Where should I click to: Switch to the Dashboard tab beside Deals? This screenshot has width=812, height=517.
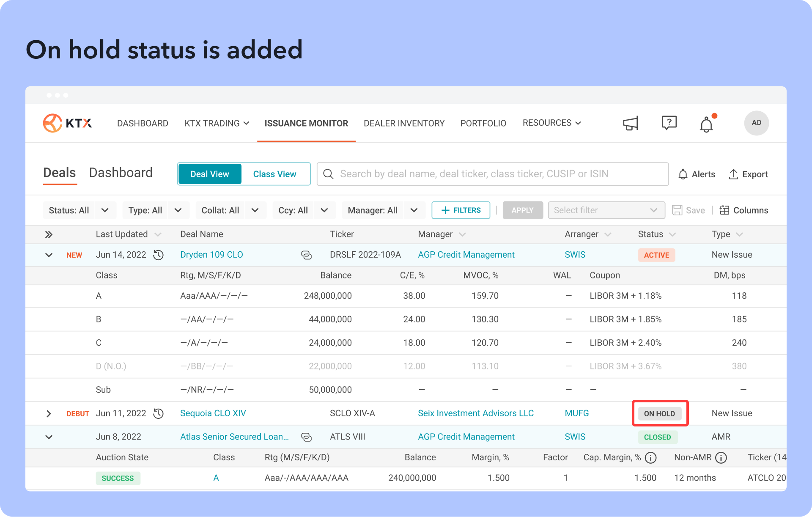[121, 173]
